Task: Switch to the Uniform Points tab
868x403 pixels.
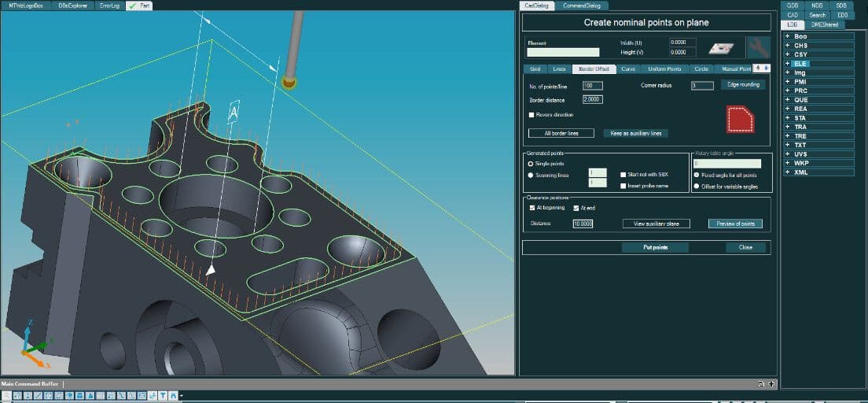Action: coord(664,69)
